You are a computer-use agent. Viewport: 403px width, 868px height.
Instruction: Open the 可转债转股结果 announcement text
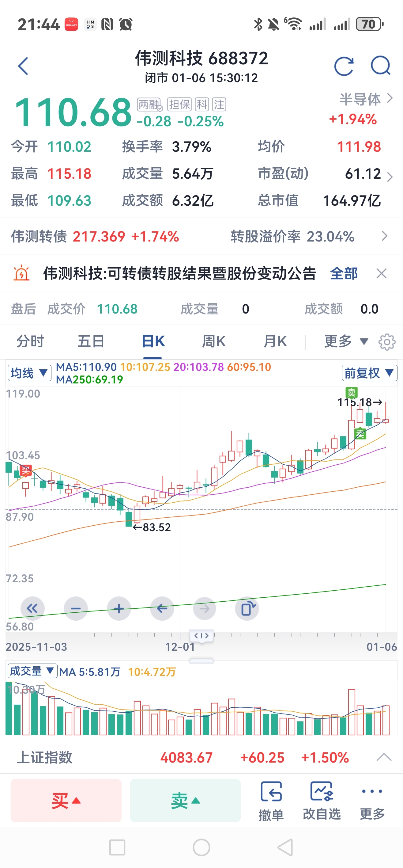point(179,273)
